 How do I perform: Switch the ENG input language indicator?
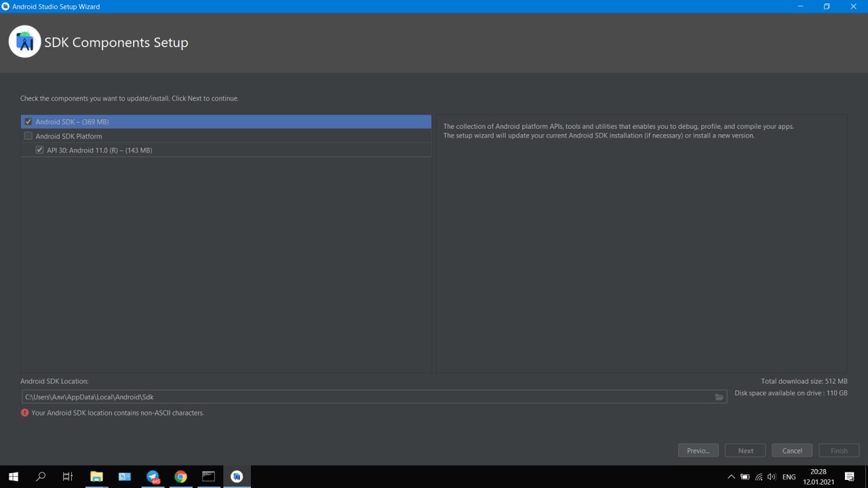(x=789, y=477)
